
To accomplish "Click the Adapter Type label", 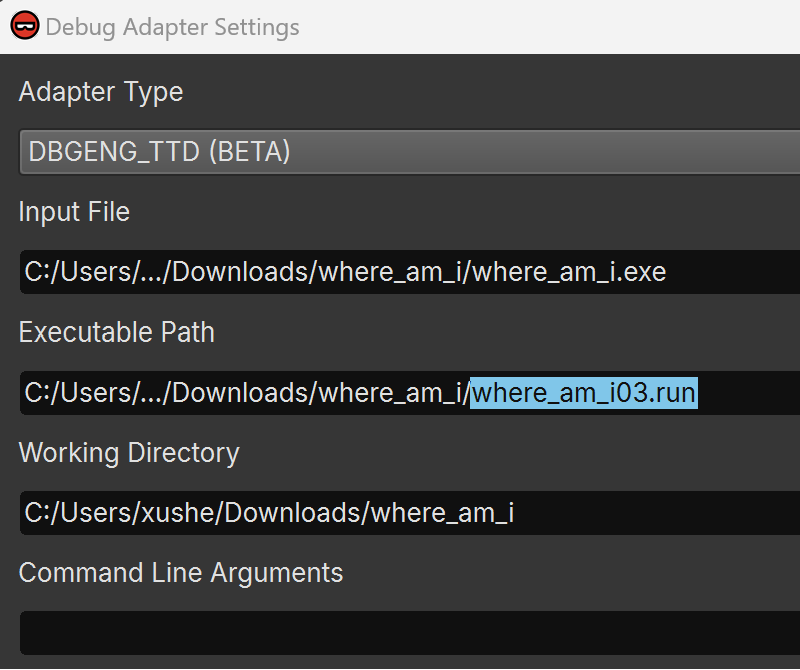I will click(101, 92).
